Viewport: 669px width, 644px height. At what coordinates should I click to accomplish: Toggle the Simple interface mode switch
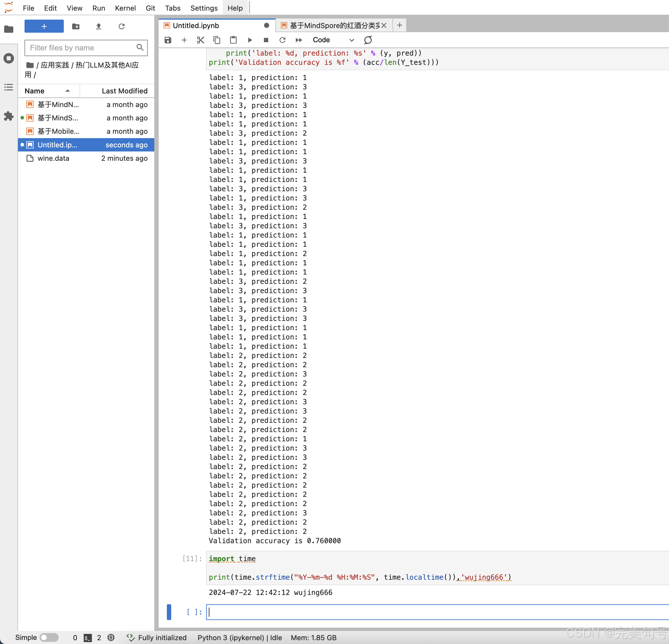click(49, 637)
